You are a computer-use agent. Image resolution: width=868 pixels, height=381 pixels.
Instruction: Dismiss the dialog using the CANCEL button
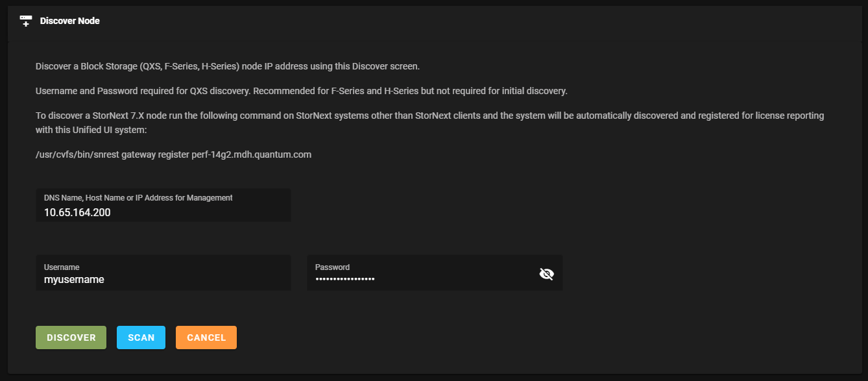click(x=206, y=338)
